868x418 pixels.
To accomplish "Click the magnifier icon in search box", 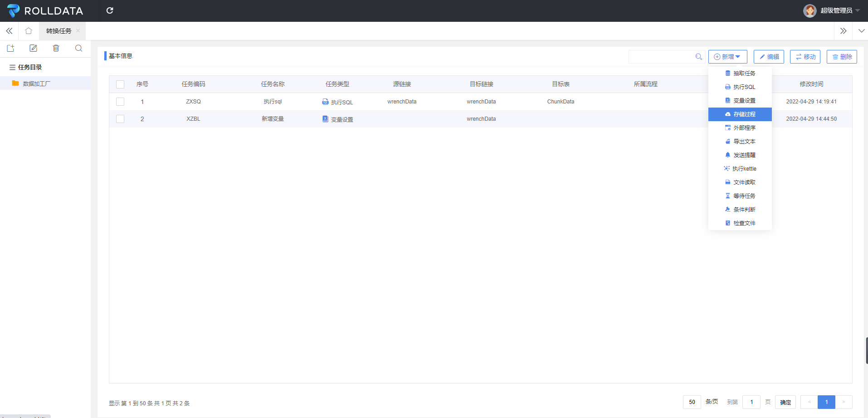I will (x=698, y=57).
